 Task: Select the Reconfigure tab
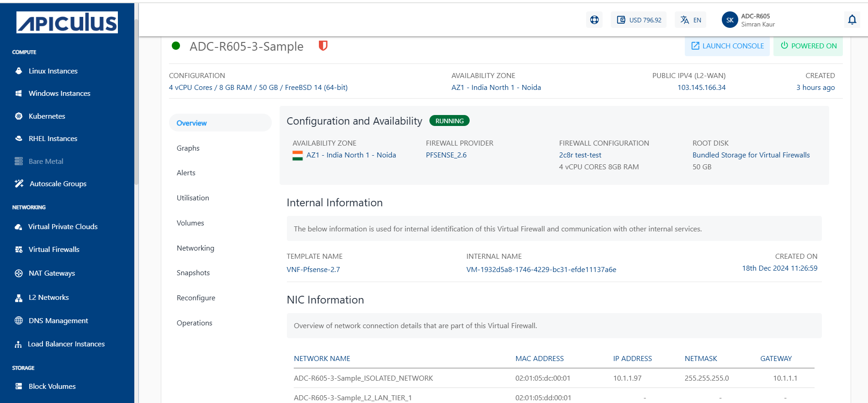point(196,298)
